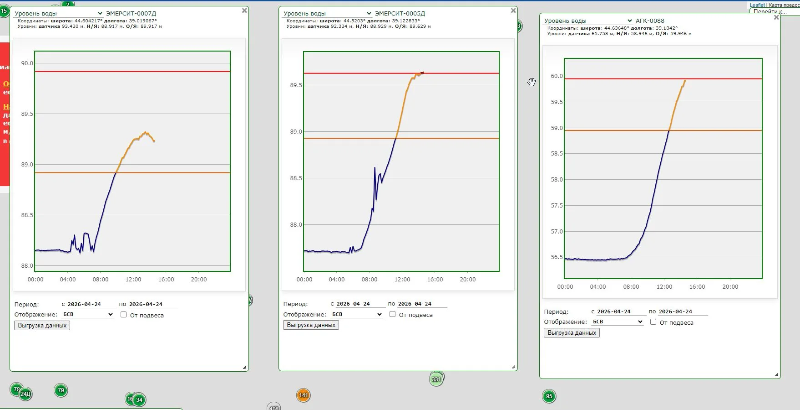The image size is (800, 410).
Task: Click the green map marker below the АГК-0088 popup
Action: tap(549, 396)
